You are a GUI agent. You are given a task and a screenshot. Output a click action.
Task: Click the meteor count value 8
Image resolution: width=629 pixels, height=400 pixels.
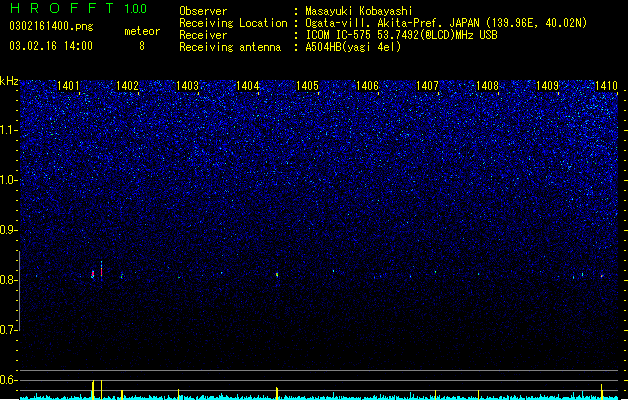[x=142, y=46]
